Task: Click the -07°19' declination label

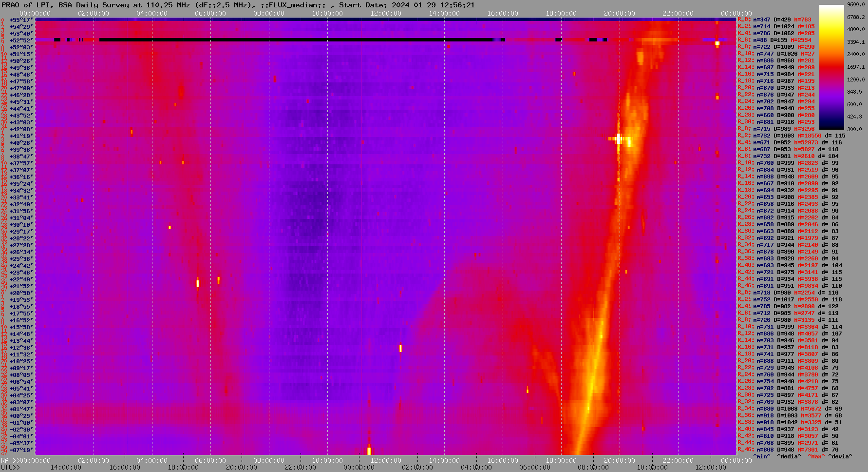Action: [21, 450]
